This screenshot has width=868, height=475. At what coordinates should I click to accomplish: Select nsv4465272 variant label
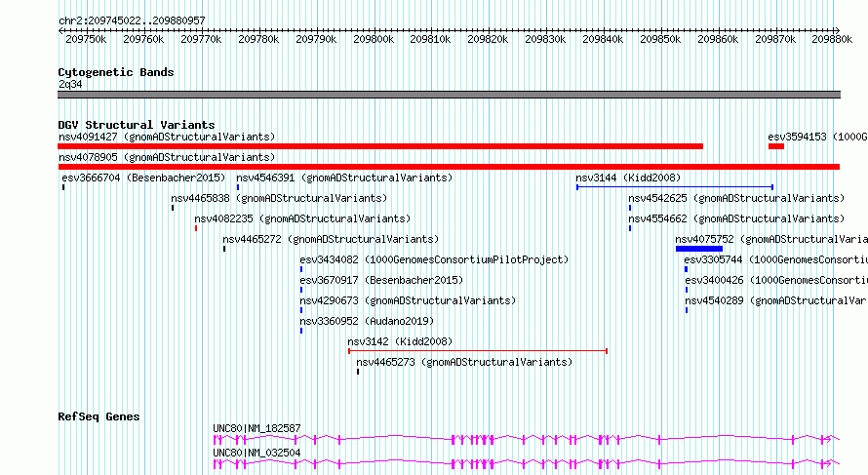pos(331,239)
